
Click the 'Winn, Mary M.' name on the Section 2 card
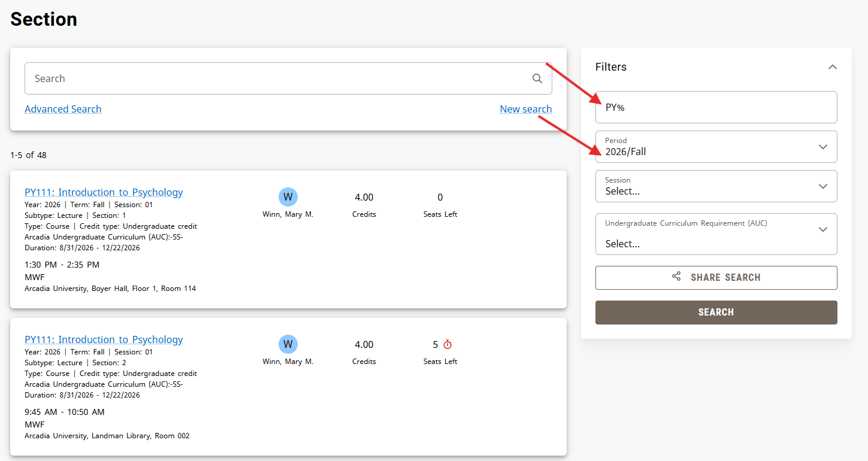(288, 362)
